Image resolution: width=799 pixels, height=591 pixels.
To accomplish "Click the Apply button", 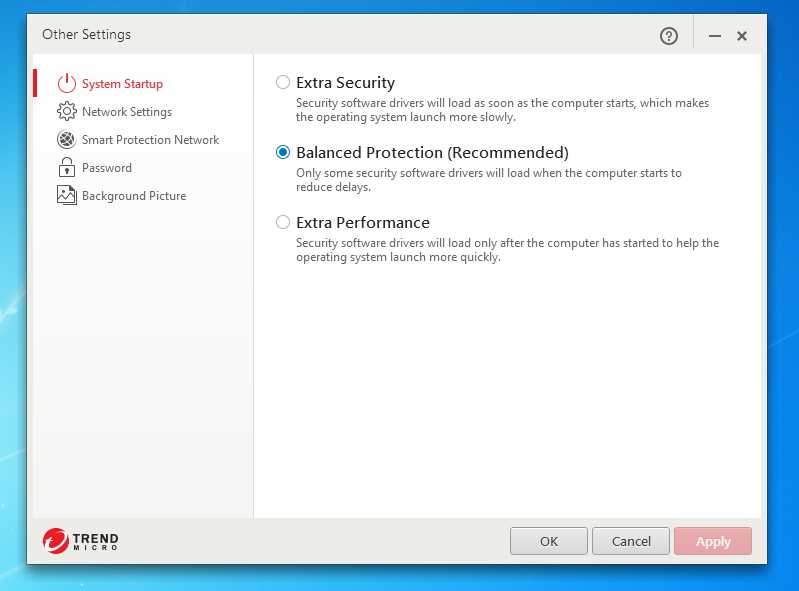I will [x=713, y=541].
